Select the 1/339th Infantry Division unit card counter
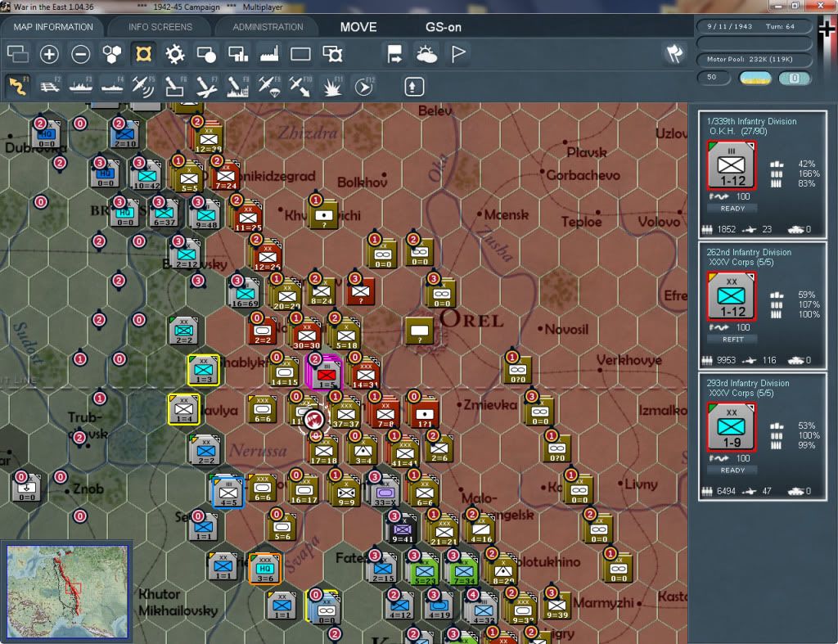Image resolution: width=838 pixels, height=644 pixels. tap(731, 165)
